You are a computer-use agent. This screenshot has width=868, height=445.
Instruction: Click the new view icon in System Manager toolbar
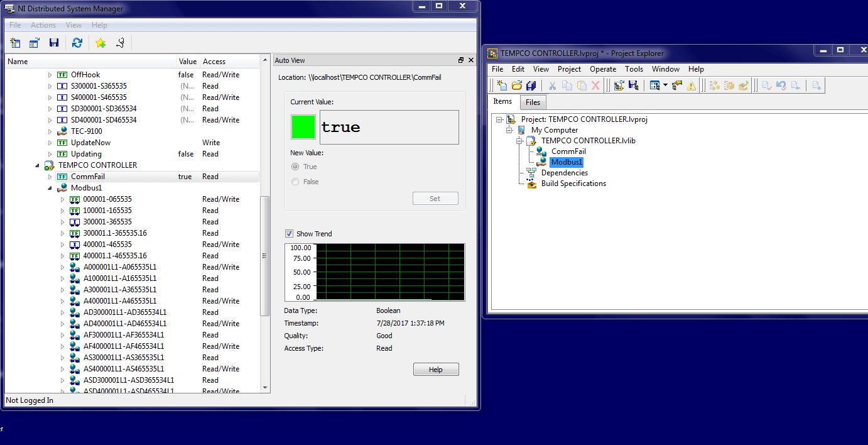(x=16, y=43)
